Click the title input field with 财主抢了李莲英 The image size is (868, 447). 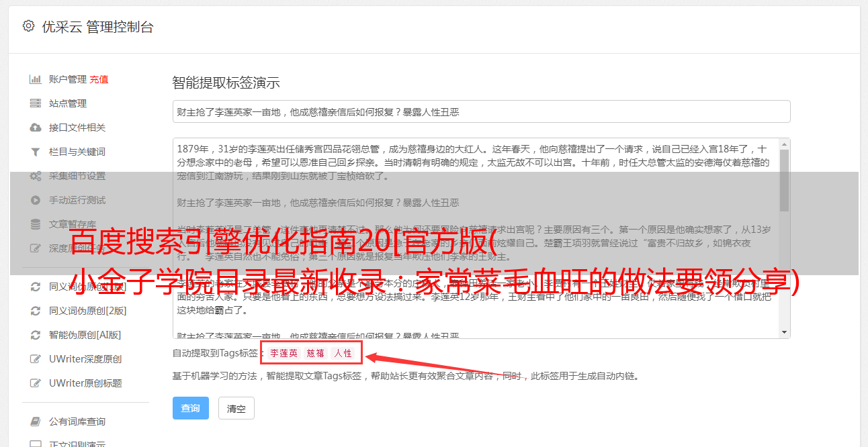(481, 111)
